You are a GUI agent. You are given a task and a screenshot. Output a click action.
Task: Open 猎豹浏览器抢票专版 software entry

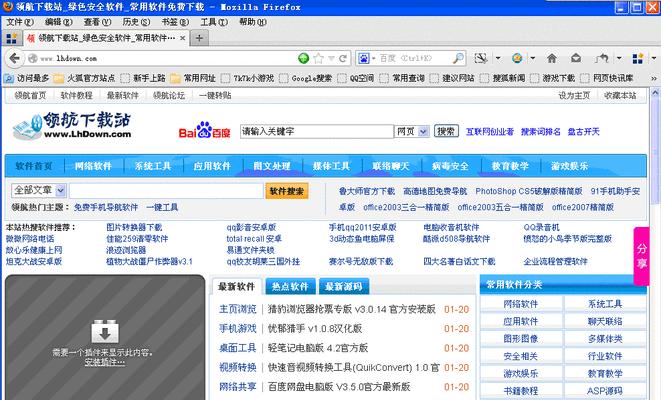[352, 309]
